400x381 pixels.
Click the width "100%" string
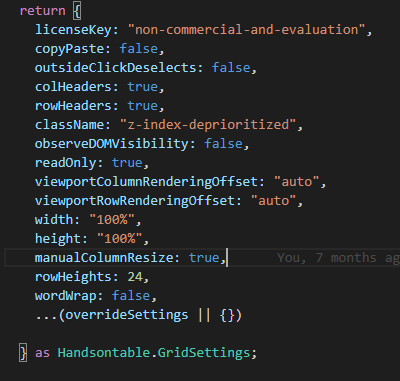coord(112,220)
